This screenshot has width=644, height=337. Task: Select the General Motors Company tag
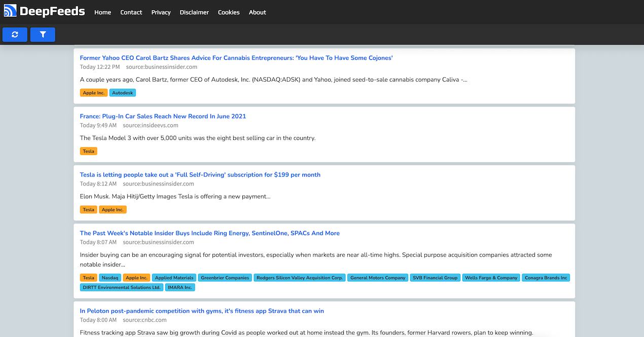[378, 278]
